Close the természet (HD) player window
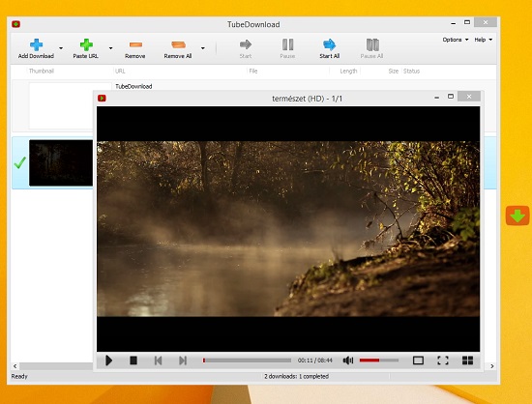The height and width of the screenshot is (404, 532). pos(469,97)
